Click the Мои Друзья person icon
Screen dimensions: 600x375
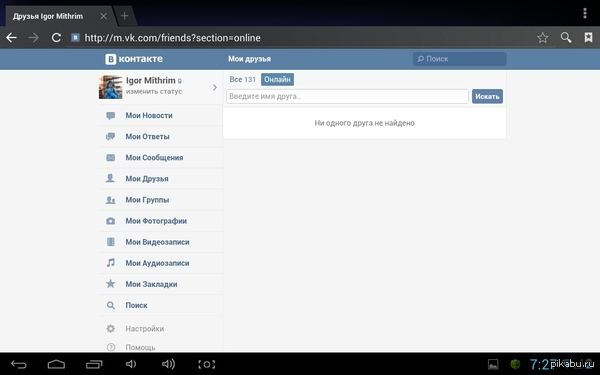(x=110, y=178)
